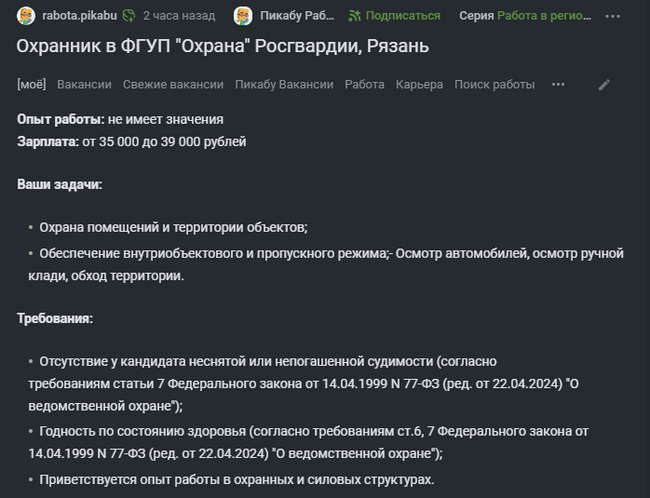Select the Карьера tag

coord(419,85)
